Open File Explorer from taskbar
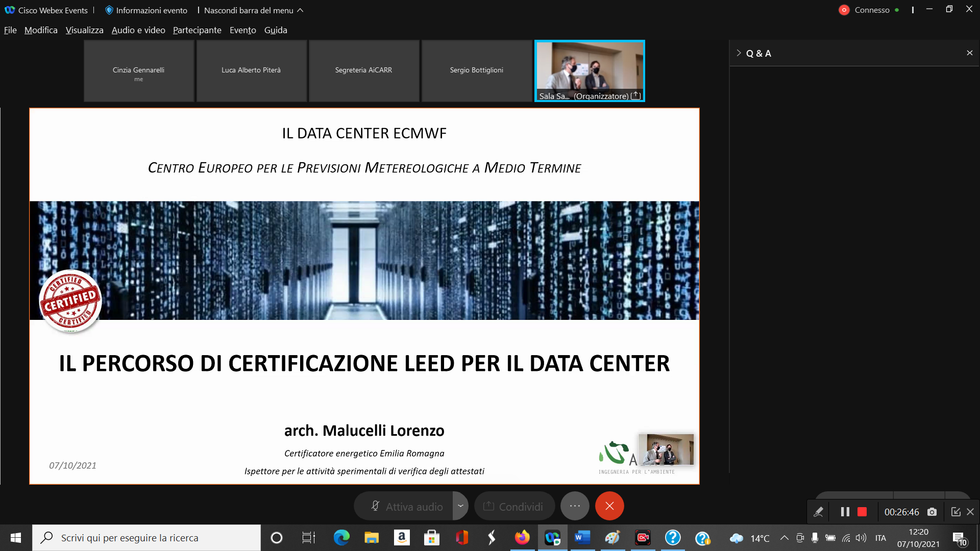The image size is (980, 551). pyautogui.click(x=372, y=538)
